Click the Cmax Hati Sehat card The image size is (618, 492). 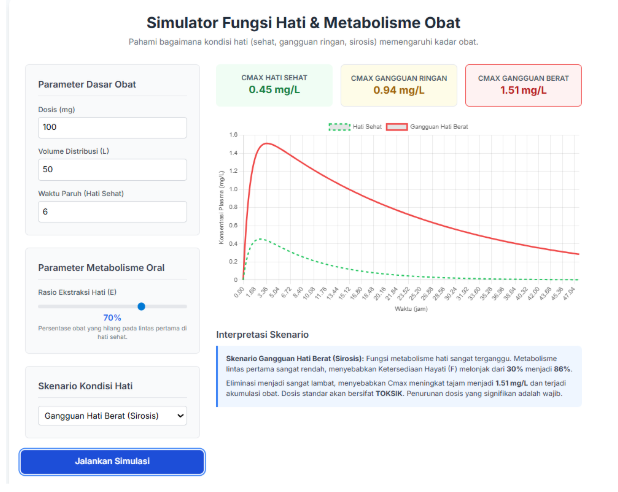point(274,85)
